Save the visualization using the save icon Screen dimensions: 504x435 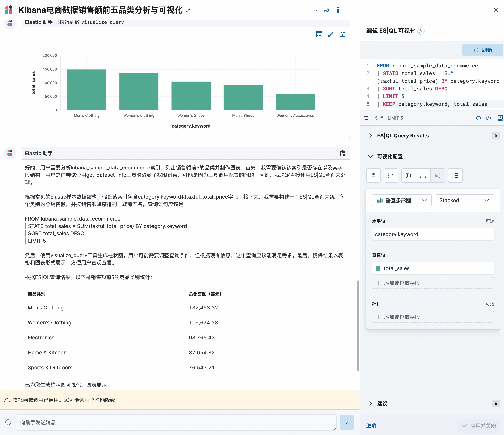342,34
